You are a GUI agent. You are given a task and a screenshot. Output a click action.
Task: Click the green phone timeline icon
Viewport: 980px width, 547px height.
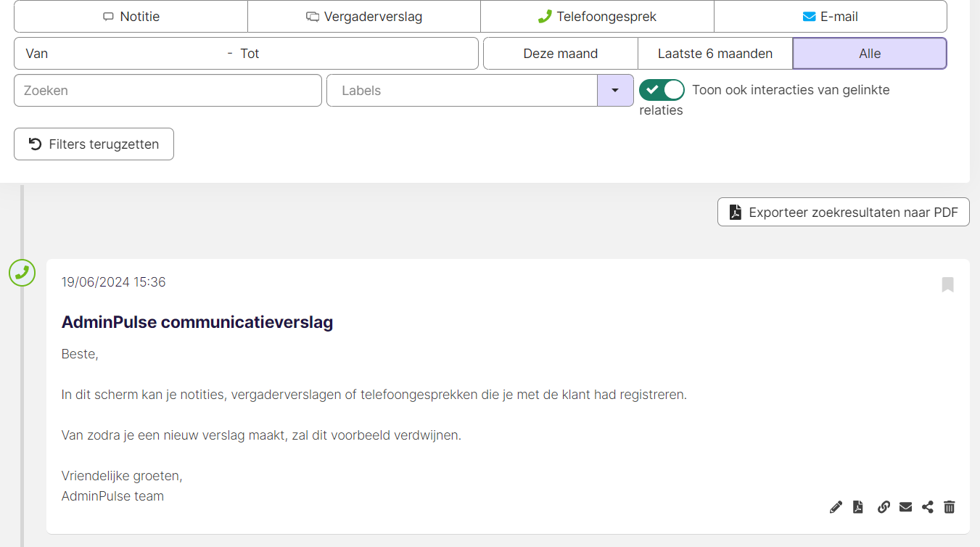coord(22,273)
